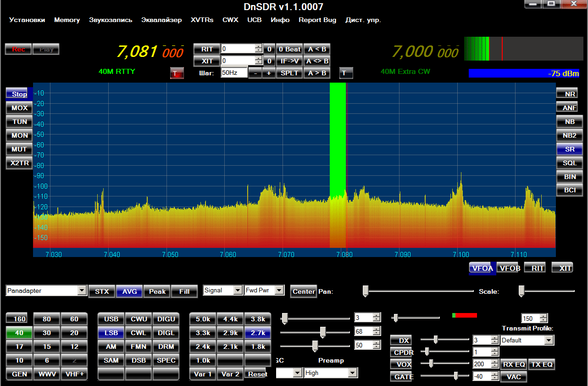Open the Panadapter display mode dropdown

(x=82, y=291)
